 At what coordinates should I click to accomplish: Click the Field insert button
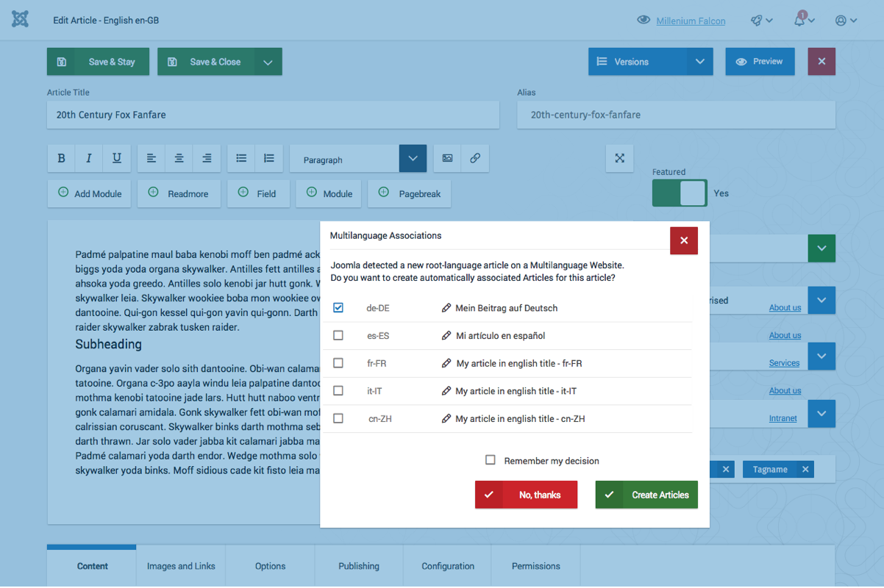(x=258, y=193)
